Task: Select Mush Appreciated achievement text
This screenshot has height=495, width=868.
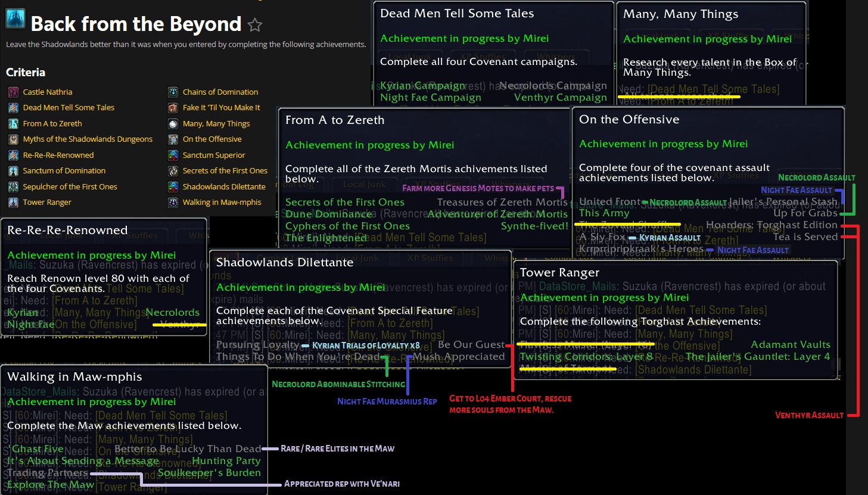Action: [459, 357]
